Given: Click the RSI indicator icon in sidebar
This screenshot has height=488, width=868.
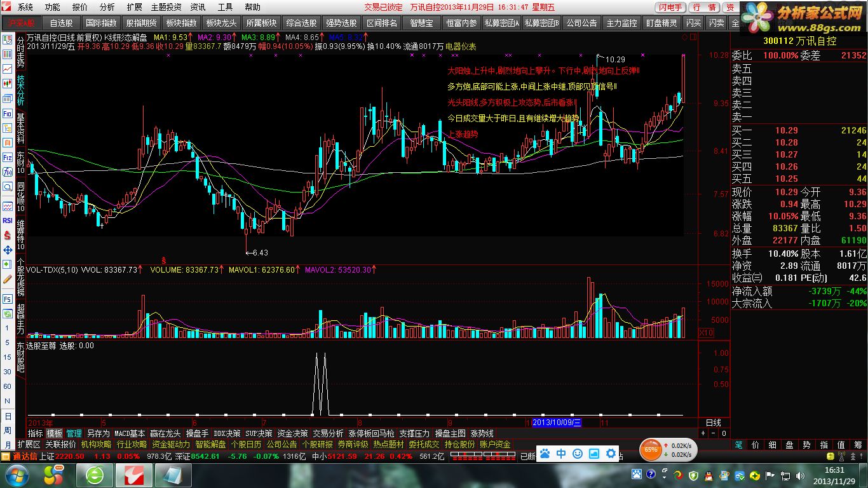Looking at the screenshot, I should click(8, 220).
